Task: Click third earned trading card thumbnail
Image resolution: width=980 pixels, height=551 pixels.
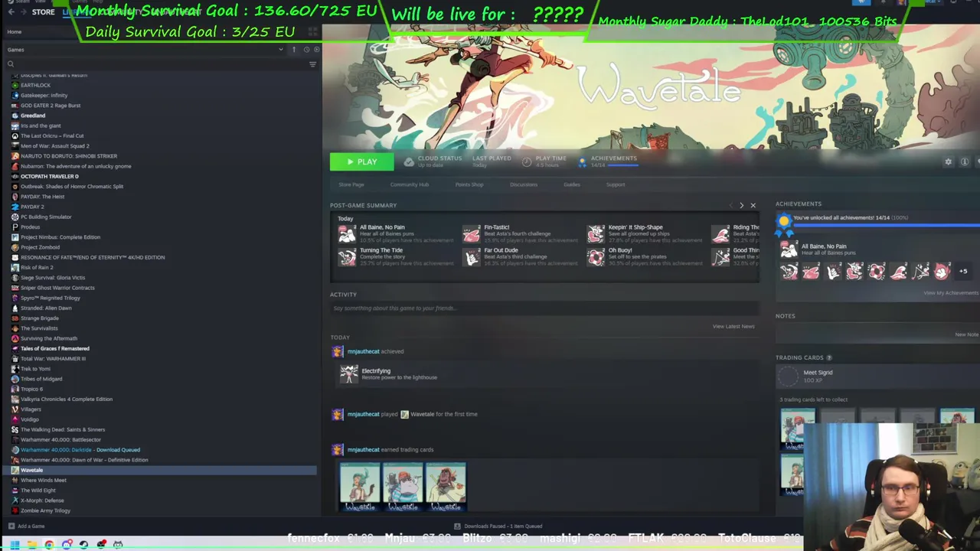Action: click(446, 486)
